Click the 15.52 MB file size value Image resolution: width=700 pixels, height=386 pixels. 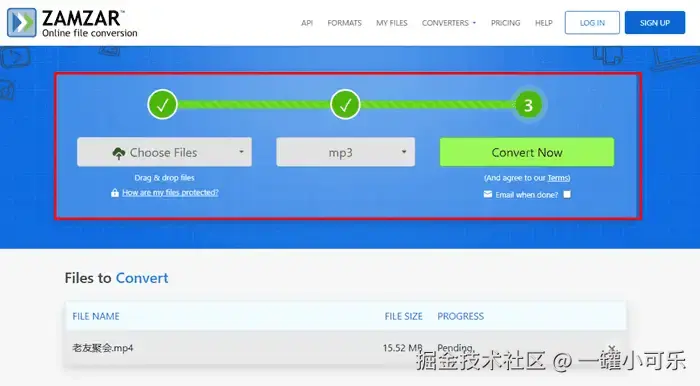pyautogui.click(x=402, y=348)
